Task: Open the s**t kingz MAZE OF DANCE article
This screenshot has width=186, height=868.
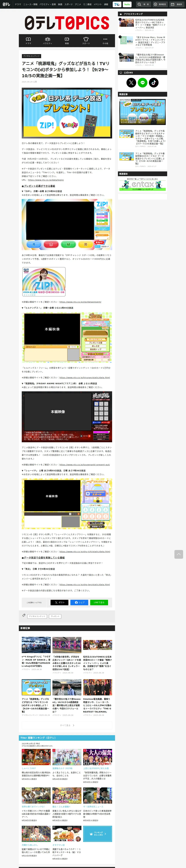Action: (36, 654)
